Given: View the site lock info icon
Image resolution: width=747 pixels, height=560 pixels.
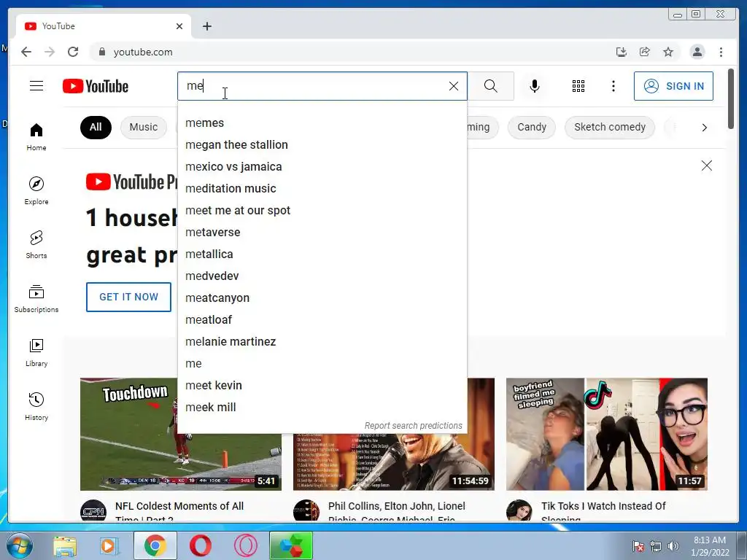Looking at the screenshot, I should coord(101,52).
